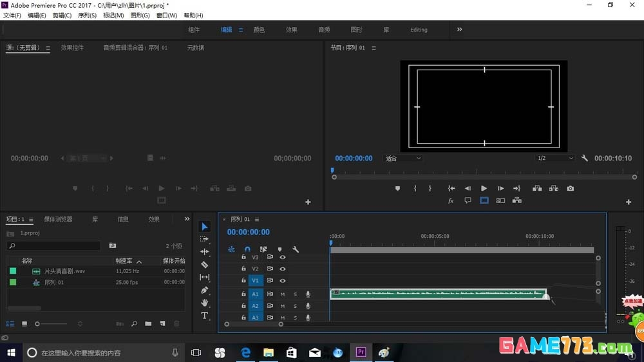Viewport: 644px width, 362px height.
Task: Click the program monitor scrub bar
Action: click(x=484, y=177)
